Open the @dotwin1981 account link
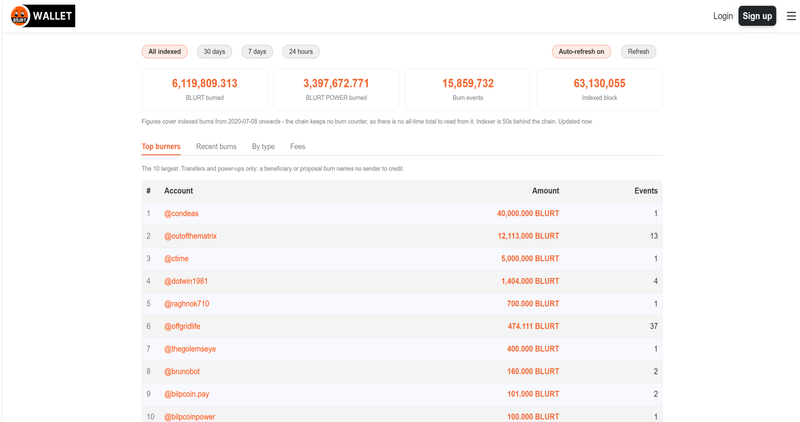 pos(186,281)
